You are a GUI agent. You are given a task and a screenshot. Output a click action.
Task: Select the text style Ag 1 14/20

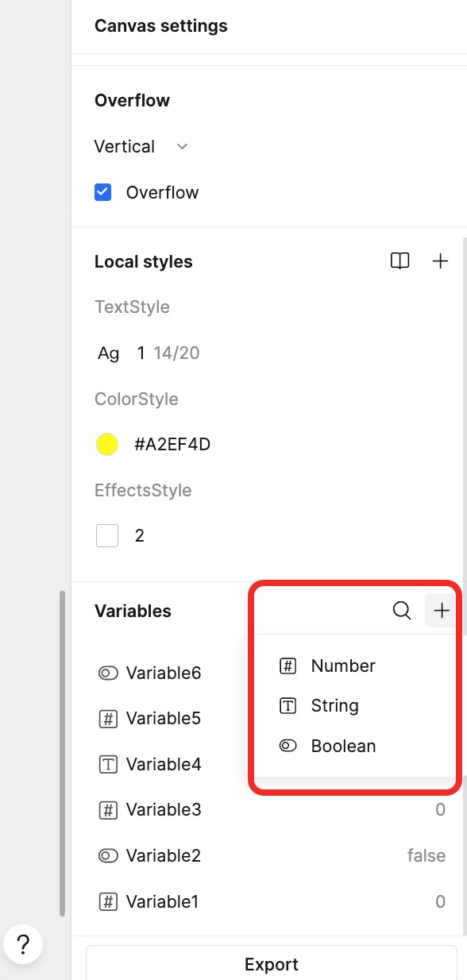(x=149, y=353)
